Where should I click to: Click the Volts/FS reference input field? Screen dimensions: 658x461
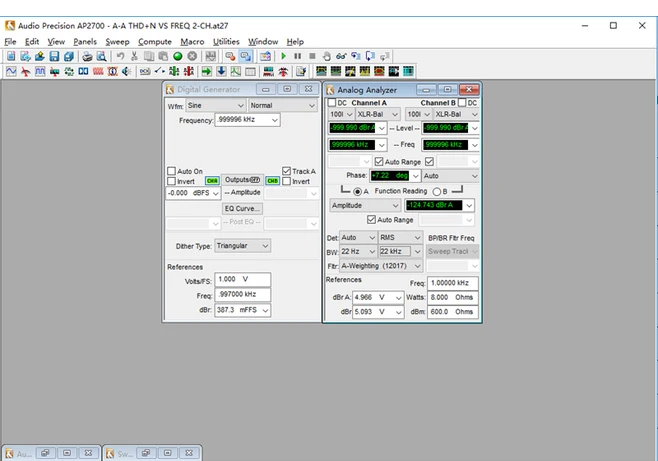[243, 279]
